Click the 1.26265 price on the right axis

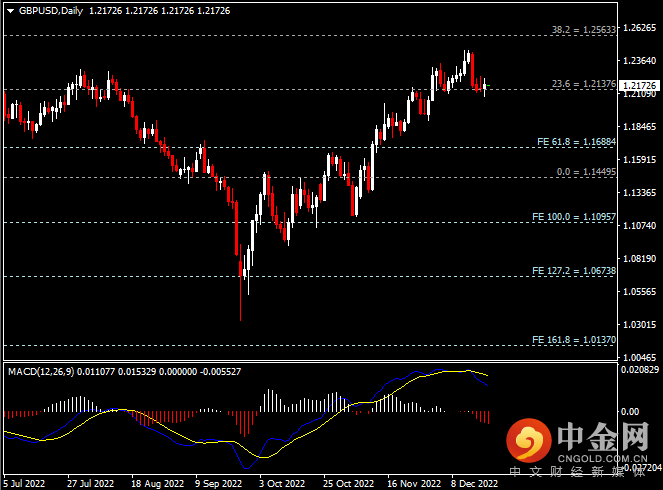pyautogui.click(x=639, y=28)
